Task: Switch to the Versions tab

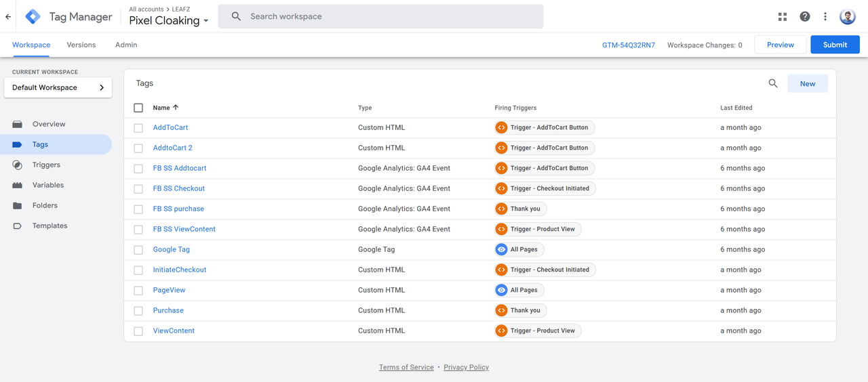Action: tap(81, 45)
